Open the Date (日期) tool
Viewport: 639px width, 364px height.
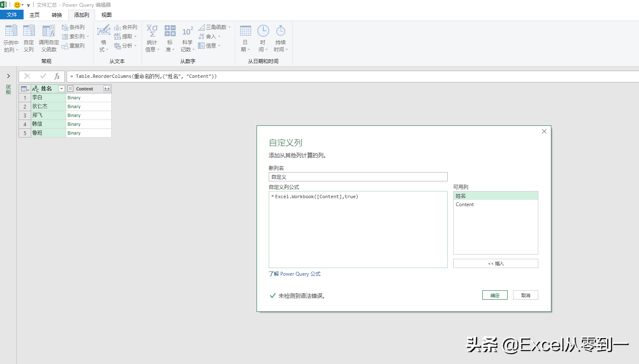coord(245,38)
